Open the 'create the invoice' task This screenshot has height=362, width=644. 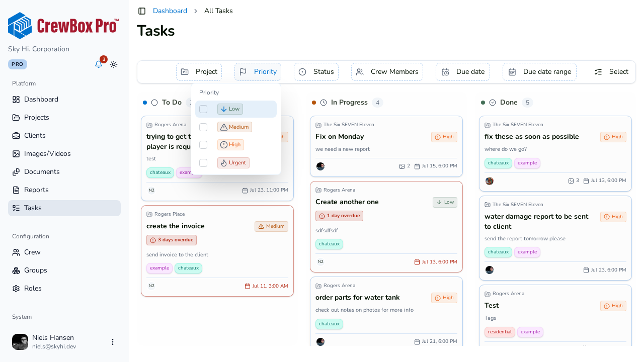176,226
